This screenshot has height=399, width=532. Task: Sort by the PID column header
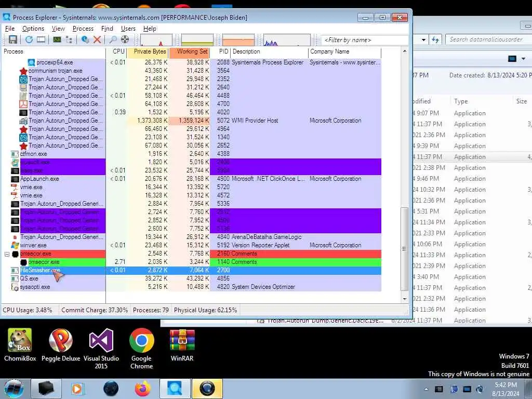[x=220, y=51]
